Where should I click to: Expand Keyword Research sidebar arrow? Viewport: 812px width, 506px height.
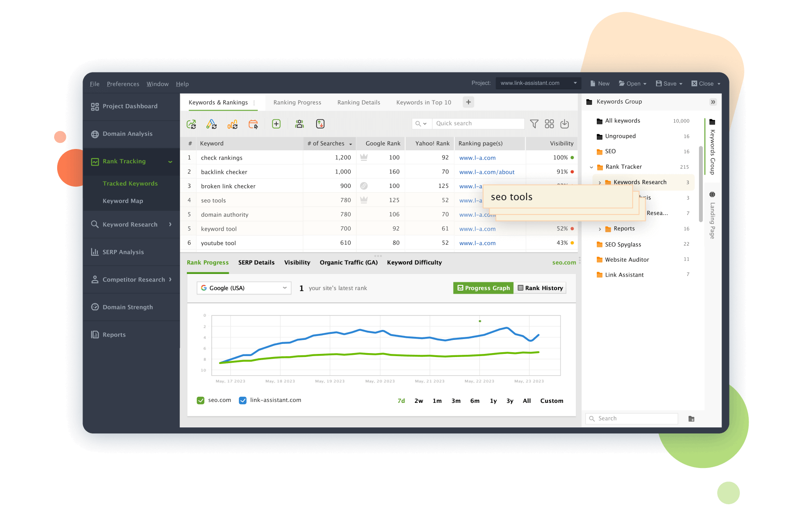click(x=170, y=224)
